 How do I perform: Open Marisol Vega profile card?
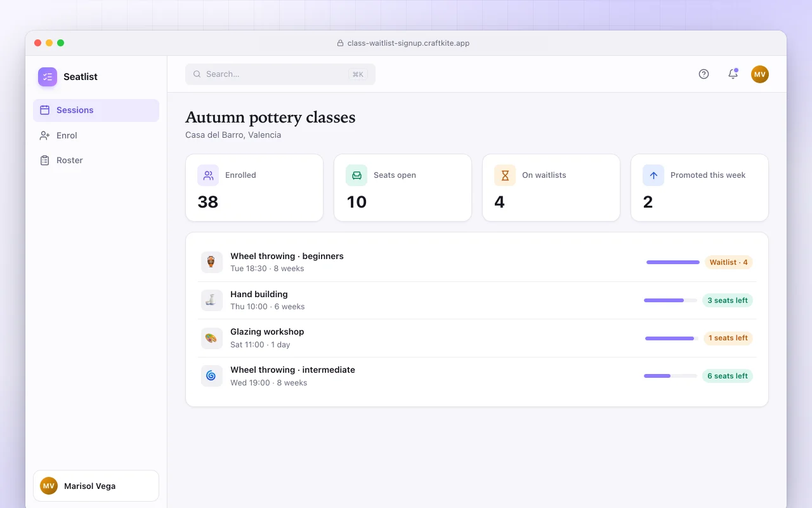pyautogui.click(x=96, y=486)
